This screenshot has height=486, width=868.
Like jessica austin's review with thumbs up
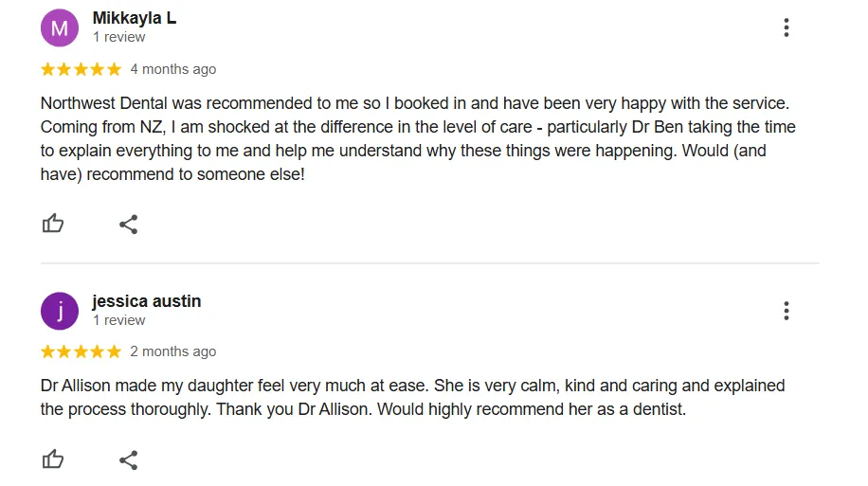tap(53, 459)
